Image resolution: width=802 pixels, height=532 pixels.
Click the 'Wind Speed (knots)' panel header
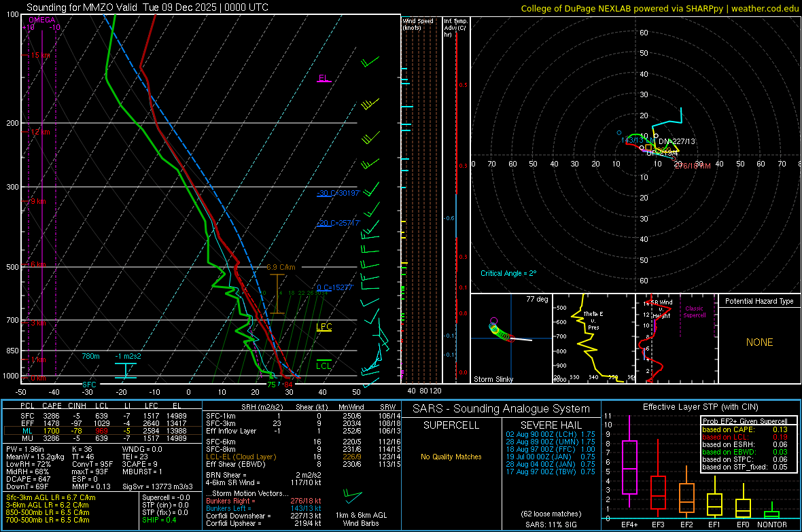pyautogui.click(x=418, y=24)
